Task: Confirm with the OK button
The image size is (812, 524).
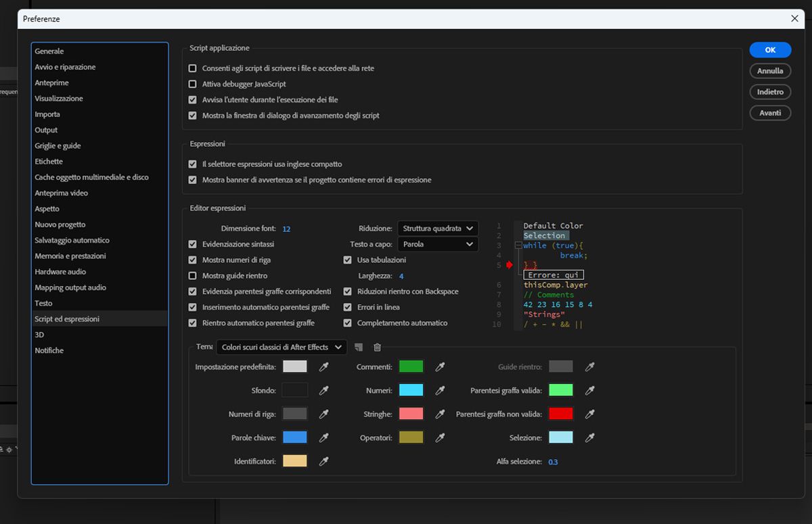Action: click(770, 49)
